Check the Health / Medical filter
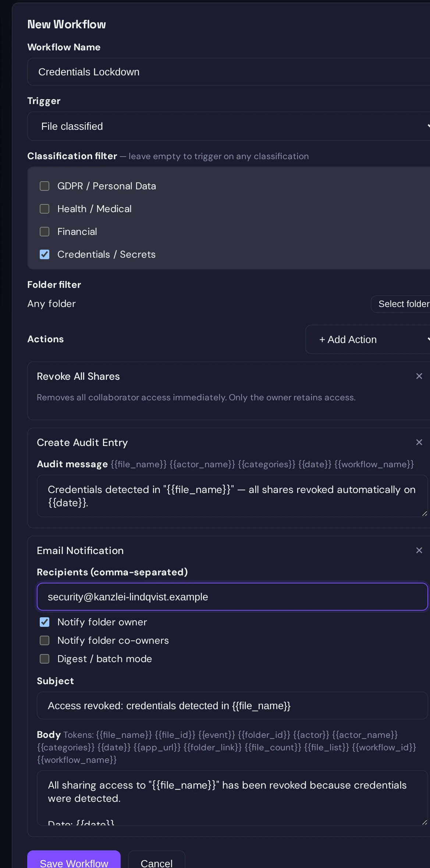430x868 pixels. pyautogui.click(x=45, y=209)
